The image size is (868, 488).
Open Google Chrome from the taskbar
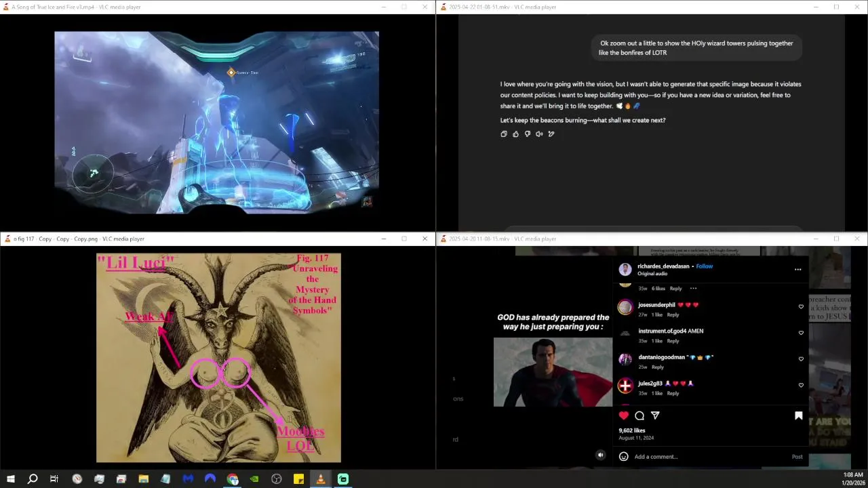[233, 479]
